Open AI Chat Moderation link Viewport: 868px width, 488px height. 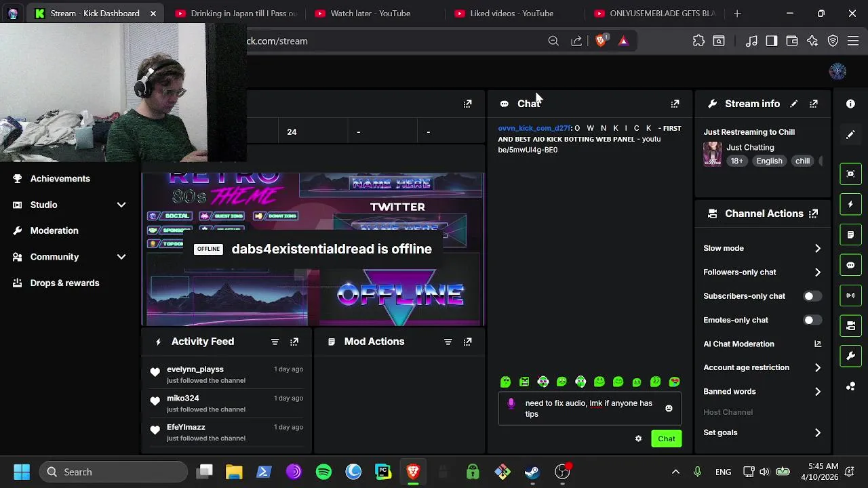pyautogui.click(x=762, y=344)
